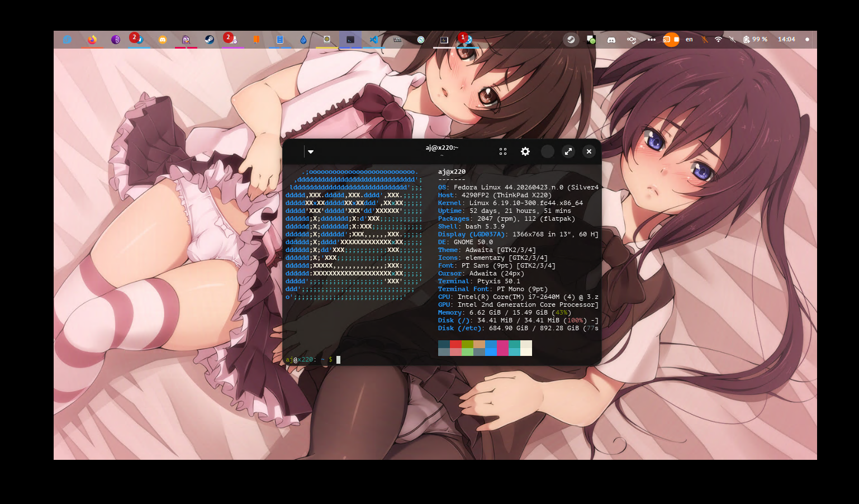Show more tray items via three dots
Screen dimensions: 859x504
652,40
